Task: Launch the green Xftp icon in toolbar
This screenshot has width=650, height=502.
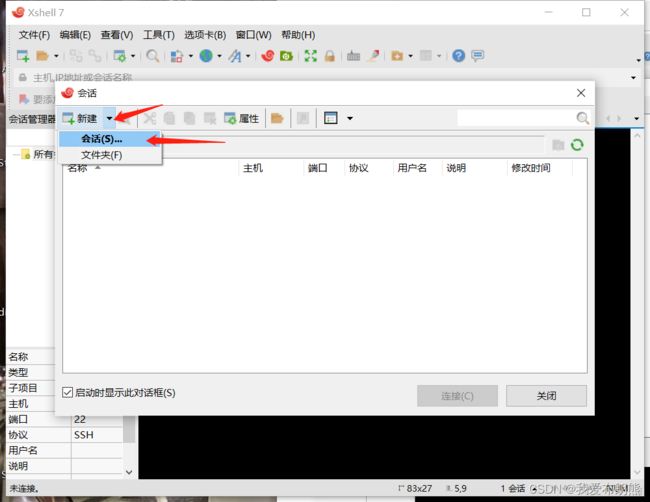Action: pos(286,56)
